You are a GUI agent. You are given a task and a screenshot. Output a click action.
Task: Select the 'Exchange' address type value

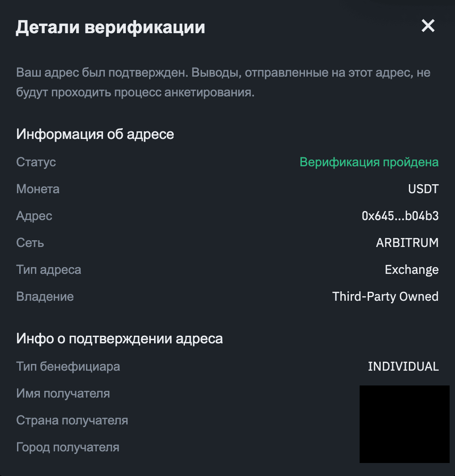pos(412,269)
